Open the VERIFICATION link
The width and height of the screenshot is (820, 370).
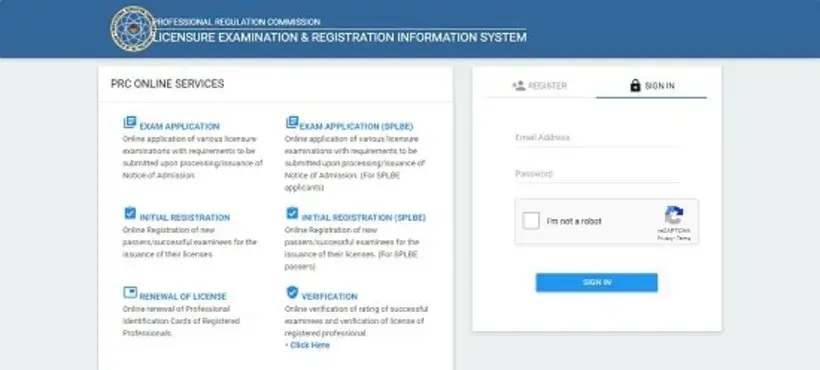329,296
